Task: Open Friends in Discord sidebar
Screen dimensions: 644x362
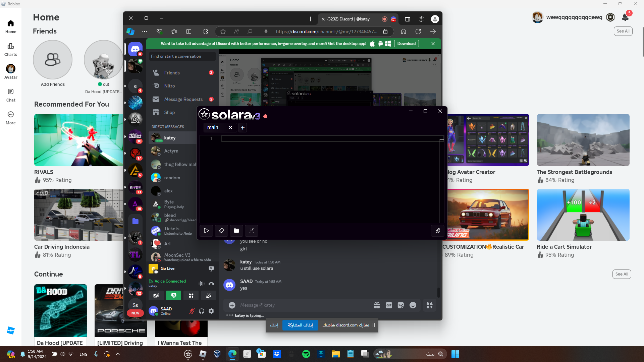Action: (182, 73)
